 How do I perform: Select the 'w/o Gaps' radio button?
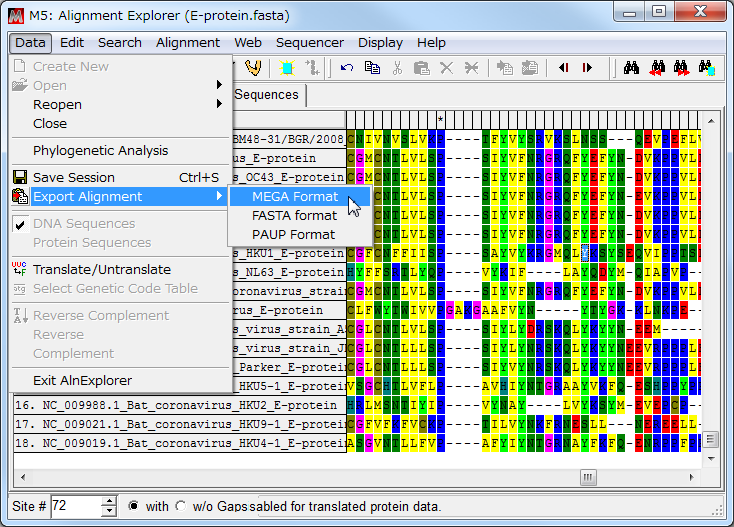coord(180,506)
